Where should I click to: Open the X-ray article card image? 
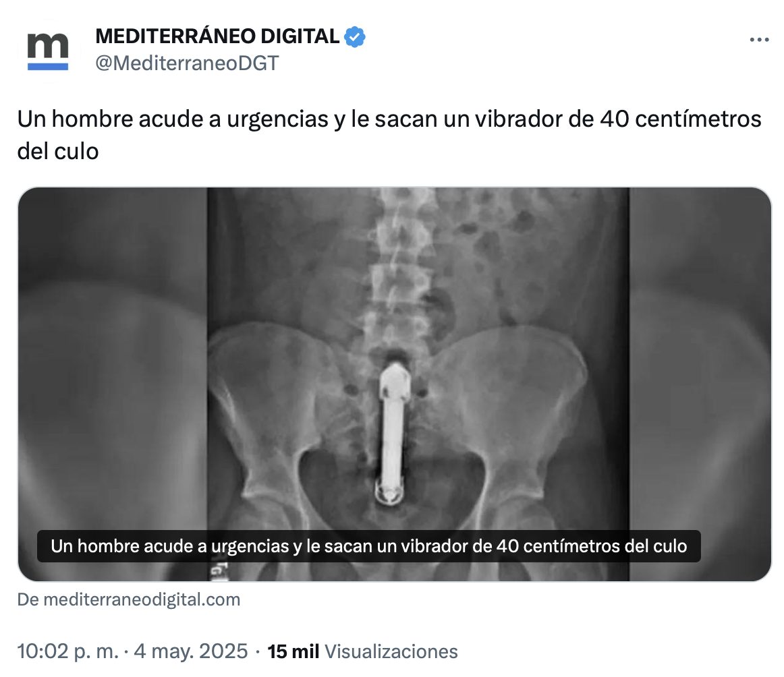pos(395,384)
